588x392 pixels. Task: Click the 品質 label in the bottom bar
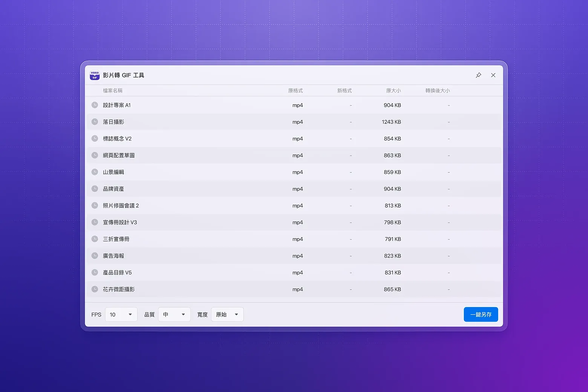pos(149,314)
